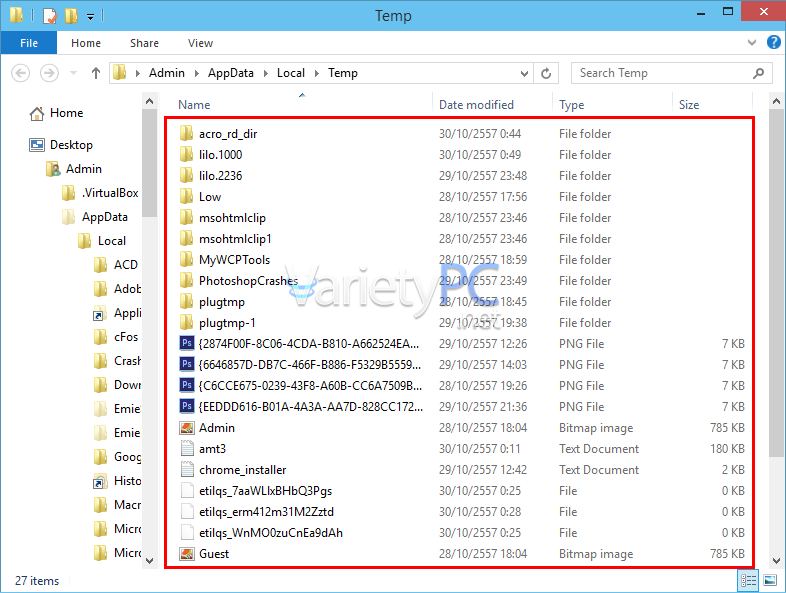Select the plugtmp folder
The width and height of the screenshot is (786, 593).
tap(212, 302)
